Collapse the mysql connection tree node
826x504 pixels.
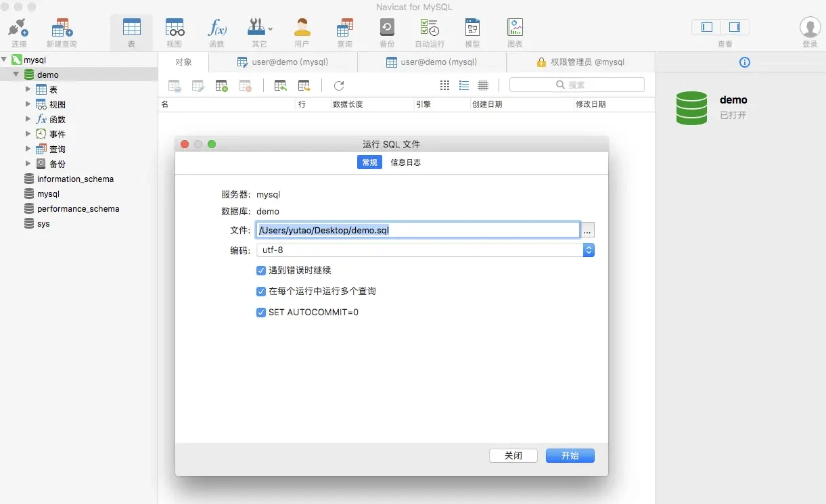5,60
